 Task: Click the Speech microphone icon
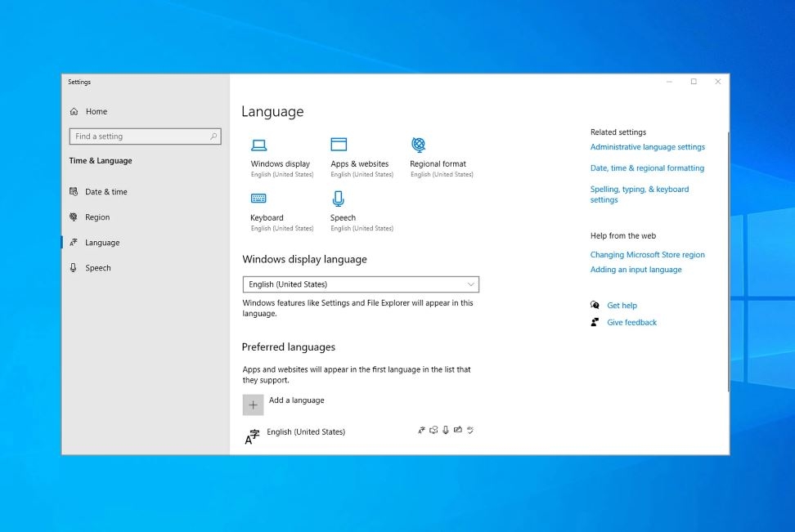click(x=338, y=198)
